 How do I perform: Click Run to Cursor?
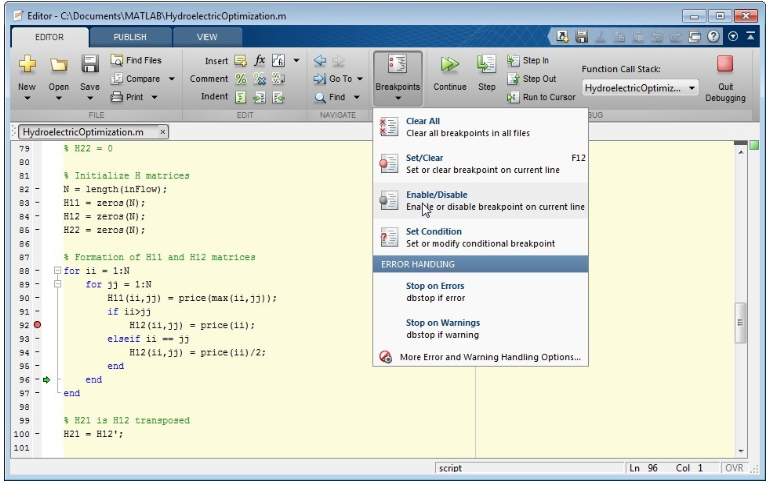[x=541, y=97]
